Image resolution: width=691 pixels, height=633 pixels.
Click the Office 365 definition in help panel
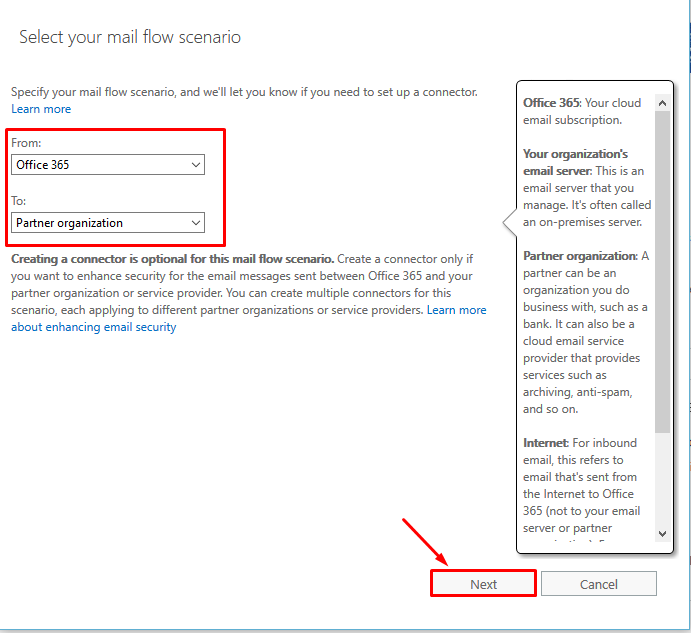pos(582,111)
